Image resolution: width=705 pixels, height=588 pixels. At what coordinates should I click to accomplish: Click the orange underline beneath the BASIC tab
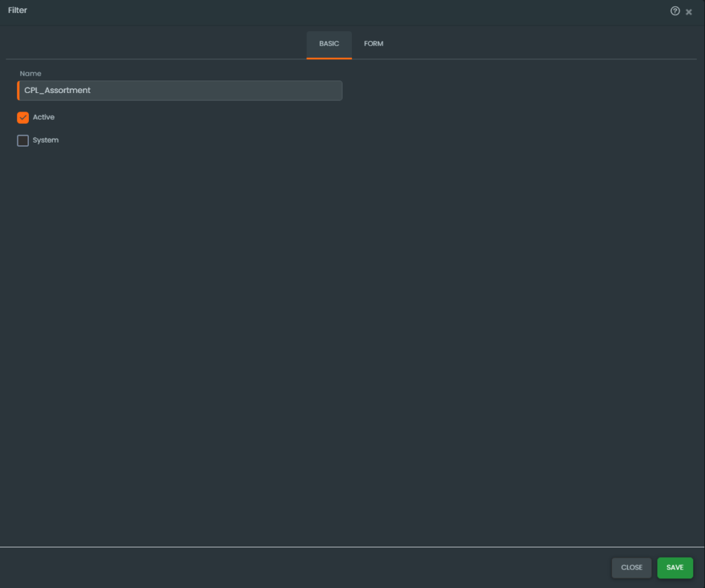329,58
